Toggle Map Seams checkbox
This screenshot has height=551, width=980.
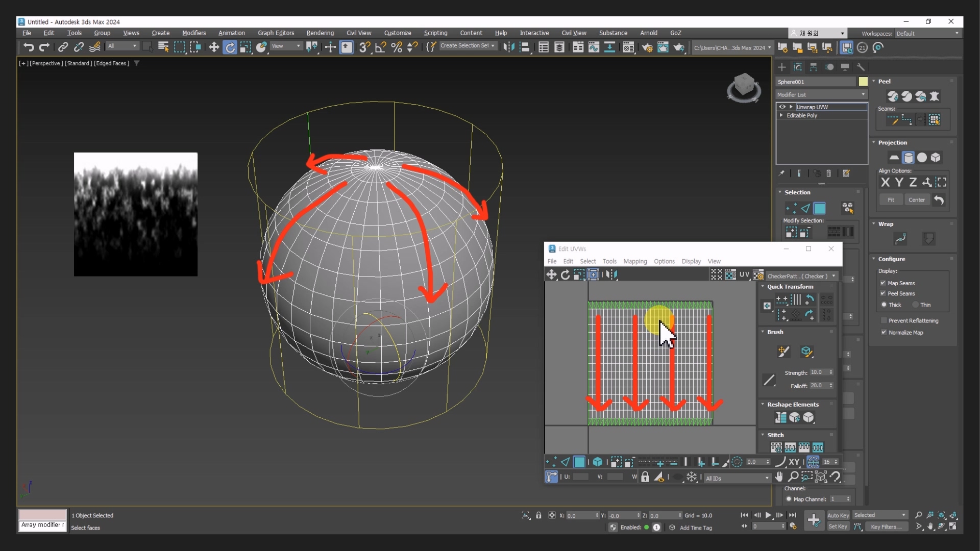click(x=883, y=283)
